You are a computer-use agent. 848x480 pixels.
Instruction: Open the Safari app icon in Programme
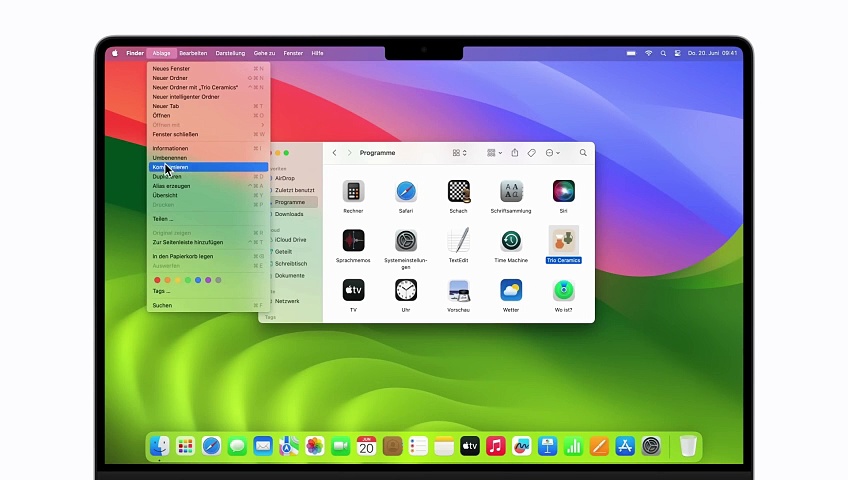click(405, 191)
